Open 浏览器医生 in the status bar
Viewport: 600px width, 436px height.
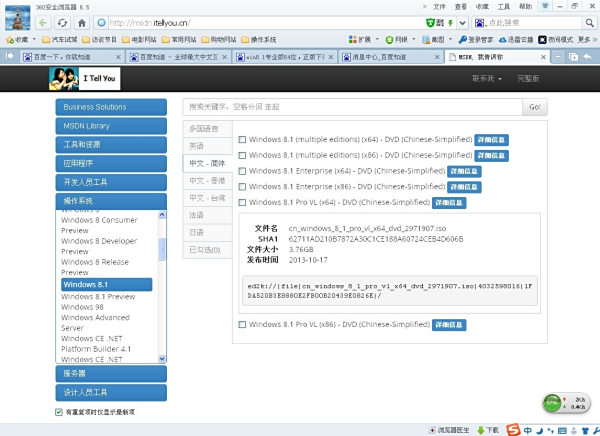pos(449,430)
